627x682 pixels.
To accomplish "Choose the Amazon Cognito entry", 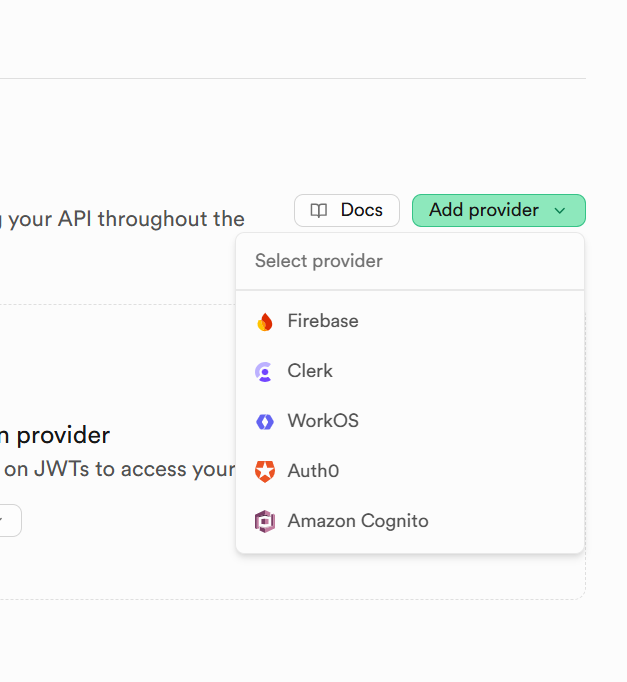I will pos(358,521).
